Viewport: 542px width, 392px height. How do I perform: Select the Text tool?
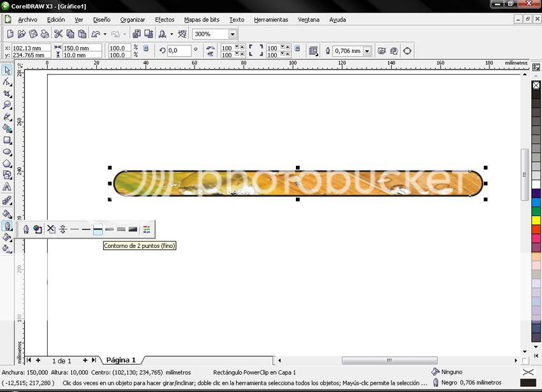pos(7,187)
